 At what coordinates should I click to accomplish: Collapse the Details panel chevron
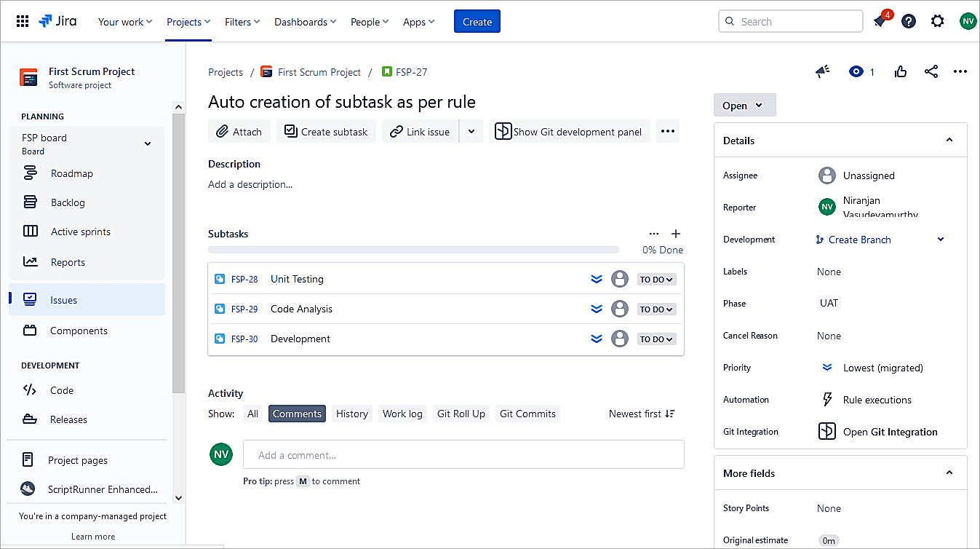point(949,140)
